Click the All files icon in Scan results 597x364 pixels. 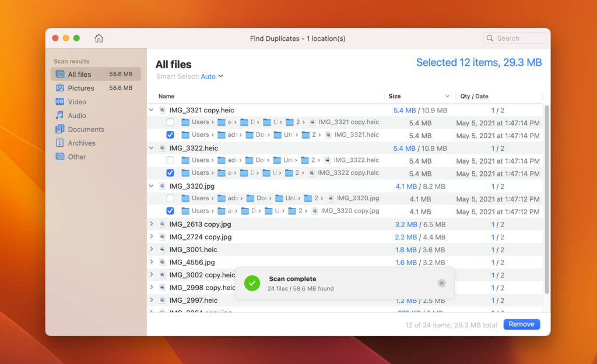(x=59, y=74)
